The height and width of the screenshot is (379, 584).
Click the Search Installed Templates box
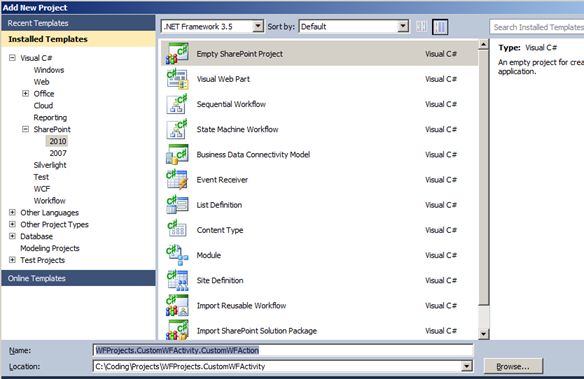click(x=537, y=27)
